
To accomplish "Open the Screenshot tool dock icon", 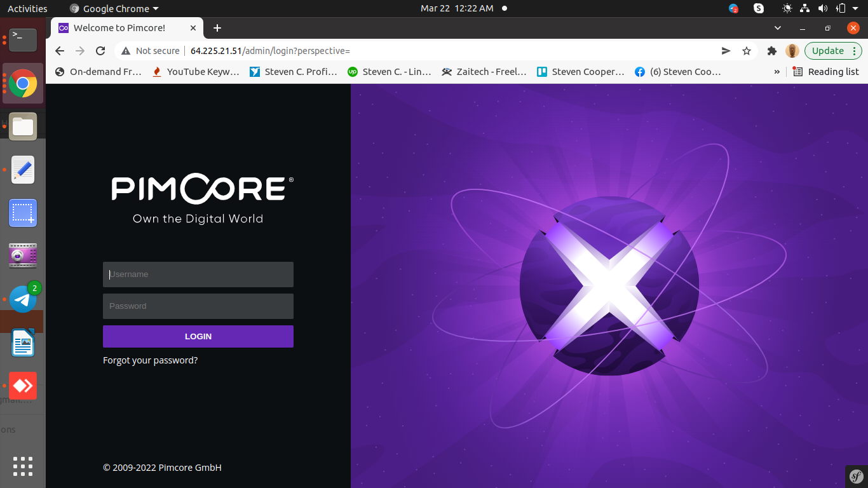I will pos(23,213).
